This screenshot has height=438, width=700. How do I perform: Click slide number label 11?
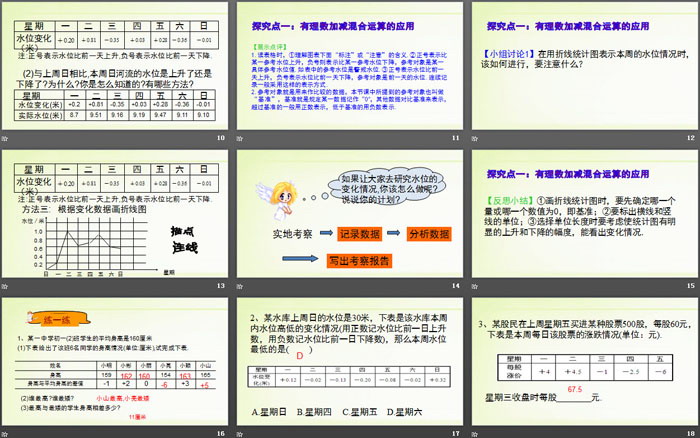click(x=455, y=138)
